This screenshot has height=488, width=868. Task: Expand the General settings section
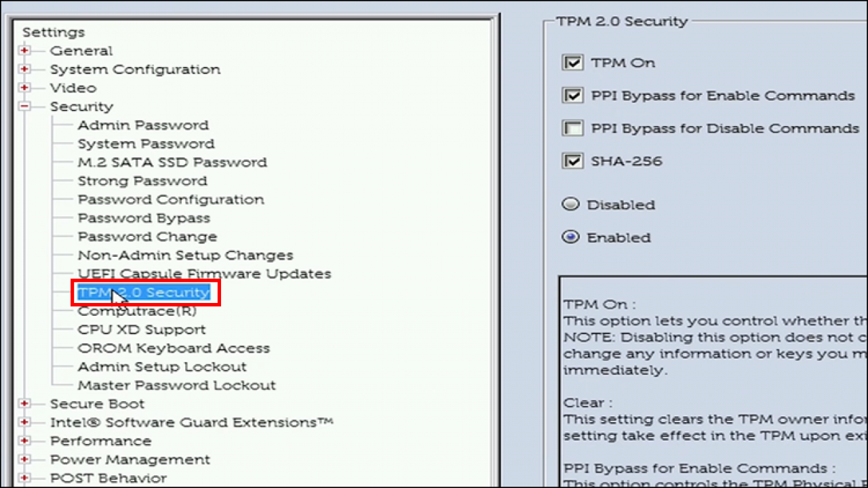(24, 50)
